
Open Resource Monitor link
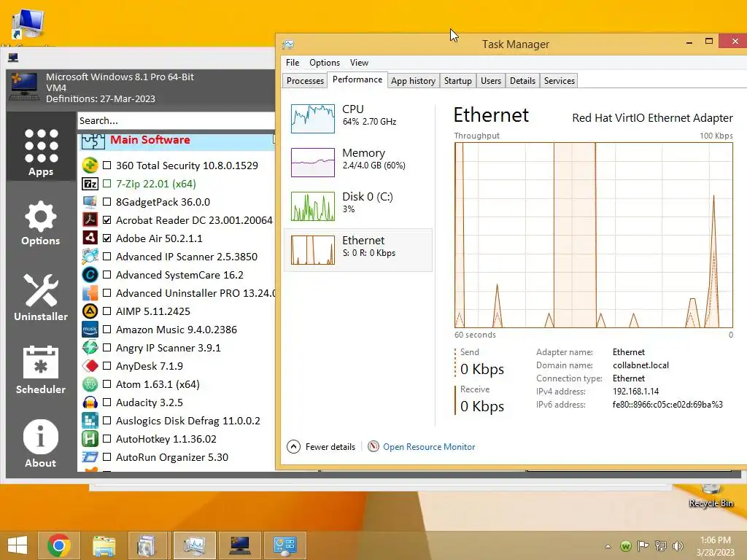click(x=429, y=447)
